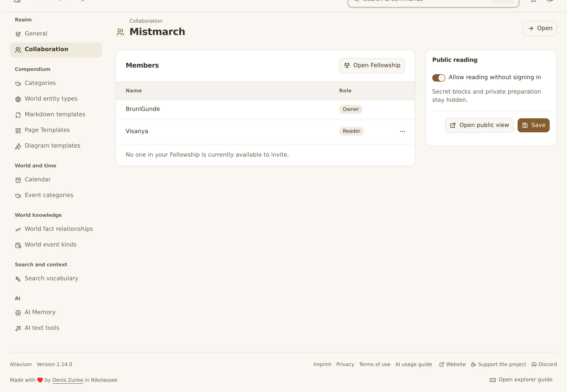
Task: Click the AI Memory brain icon
Action: [18, 313]
